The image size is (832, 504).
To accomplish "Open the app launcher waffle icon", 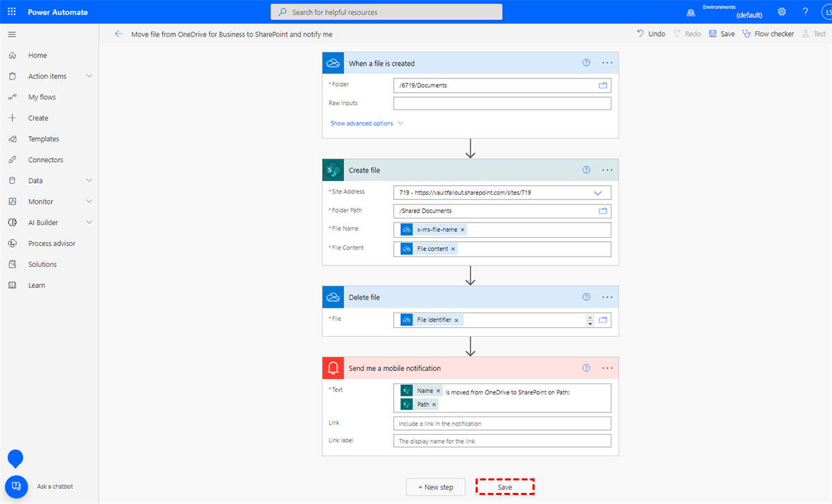I will pyautogui.click(x=12, y=12).
